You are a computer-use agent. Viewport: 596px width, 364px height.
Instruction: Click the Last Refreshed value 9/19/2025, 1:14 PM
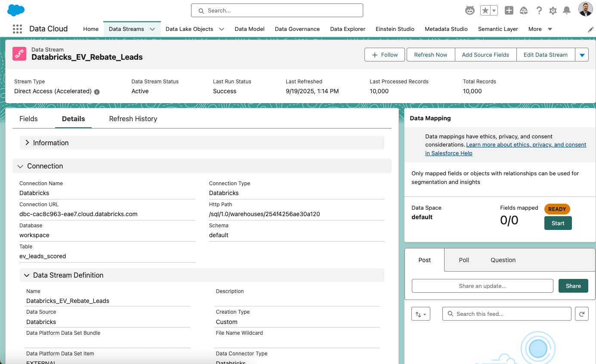[312, 91]
